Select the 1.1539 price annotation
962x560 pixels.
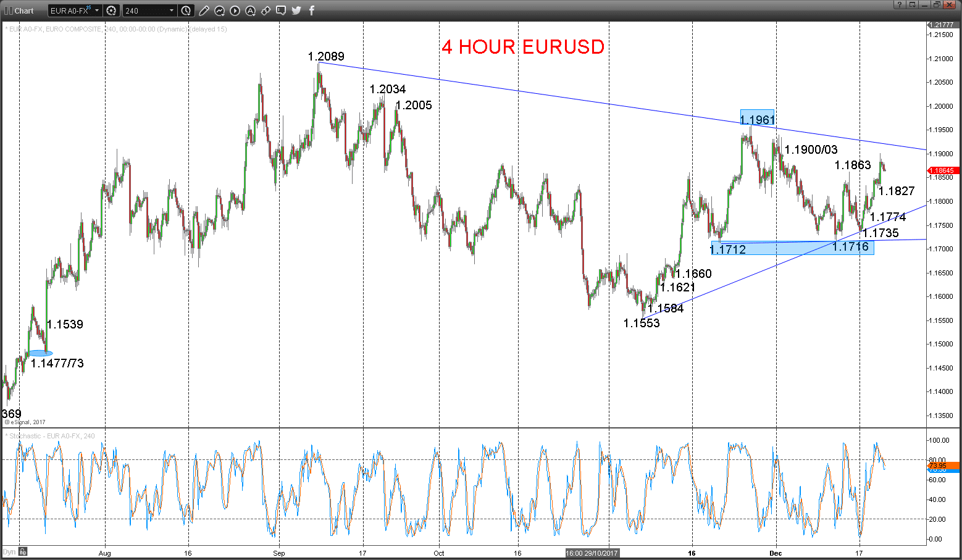[x=65, y=324]
